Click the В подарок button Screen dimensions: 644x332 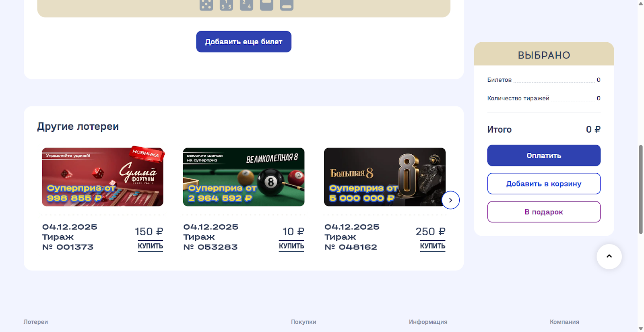(544, 212)
